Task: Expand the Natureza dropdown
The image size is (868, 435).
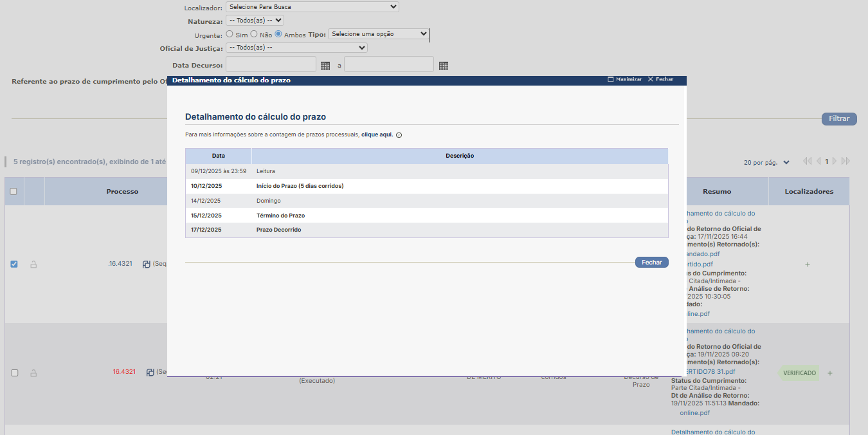Action: (255, 21)
